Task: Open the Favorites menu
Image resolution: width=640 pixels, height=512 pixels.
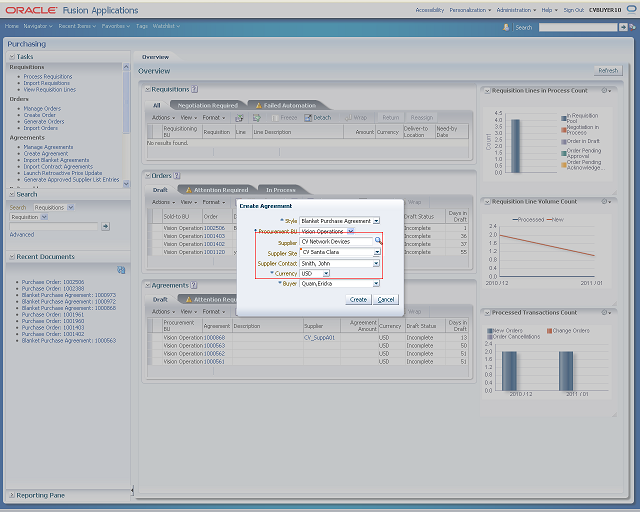Action: click(116, 26)
